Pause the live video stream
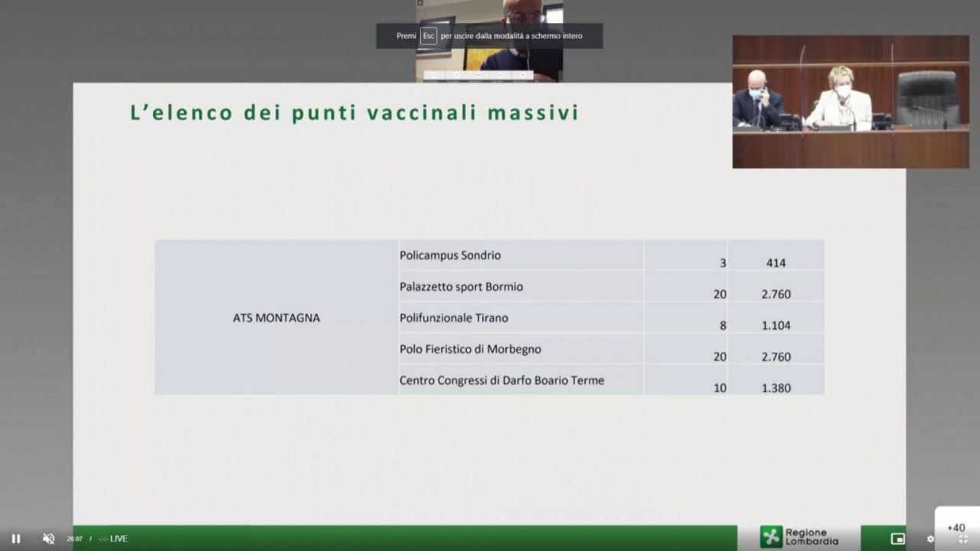 [16, 539]
